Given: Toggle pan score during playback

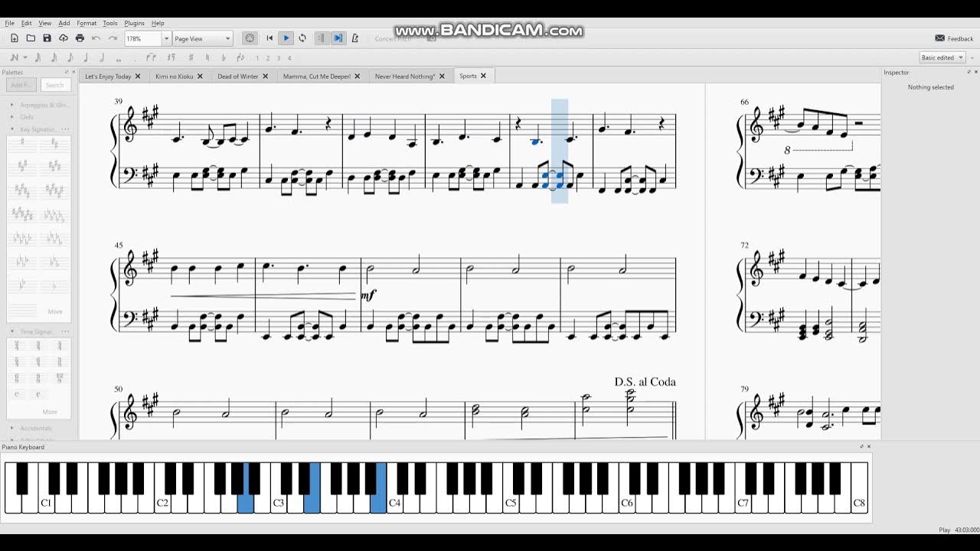Looking at the screenshot, I should pos(338,38).
